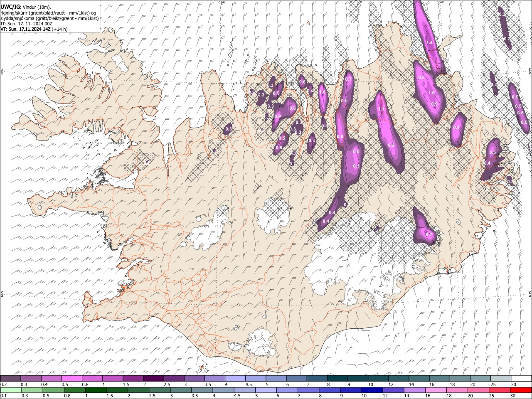Click the '1.1' snowfall value on the map
532x399 pixels.
coord(381,109)
